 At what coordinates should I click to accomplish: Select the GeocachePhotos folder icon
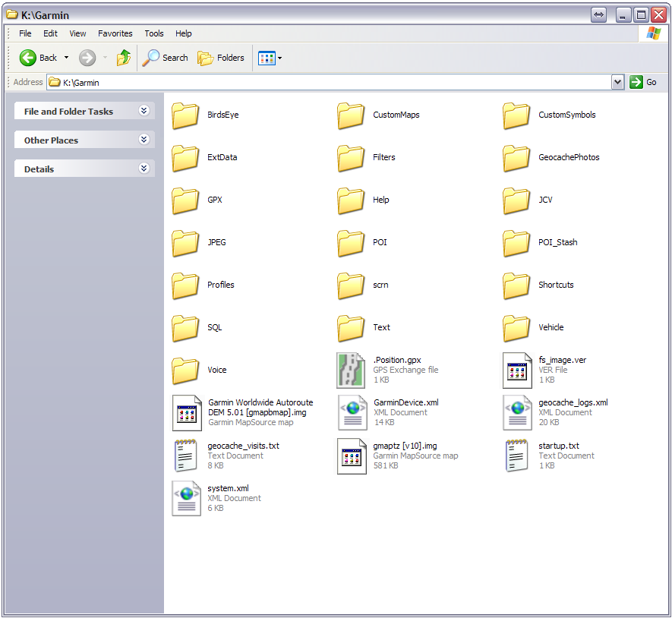(516, 158)
